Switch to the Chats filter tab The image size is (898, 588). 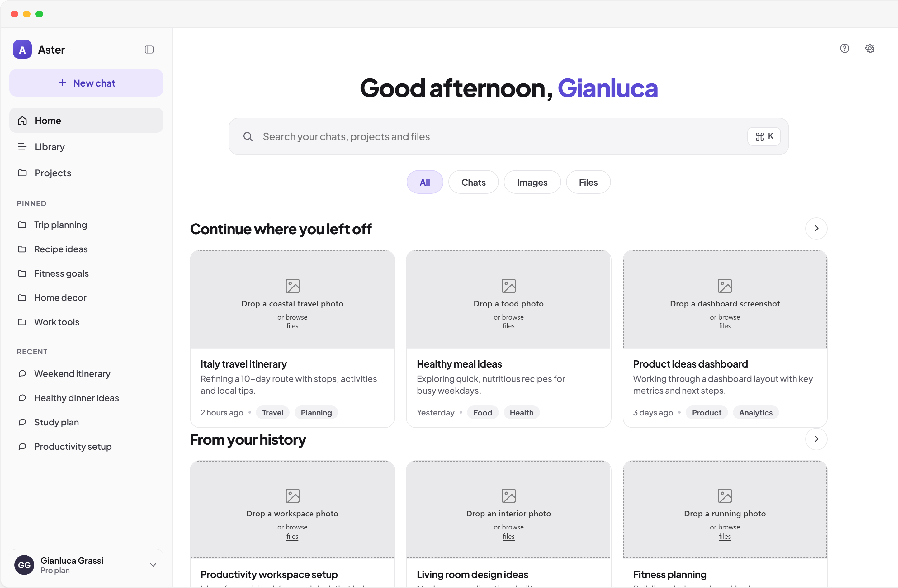(x=474, y=182)
